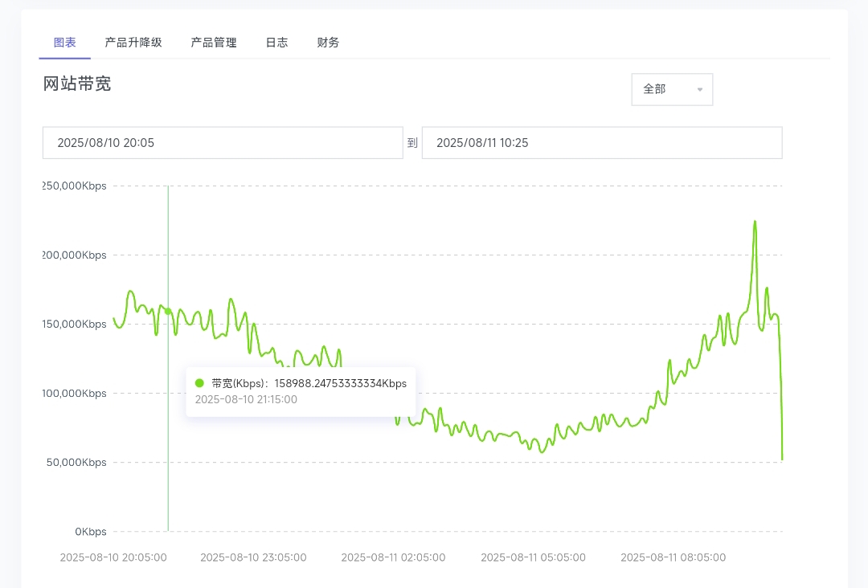Click the 到 label between date inputs
Viewport: 868px width, 588px height.
click(412, 142)
